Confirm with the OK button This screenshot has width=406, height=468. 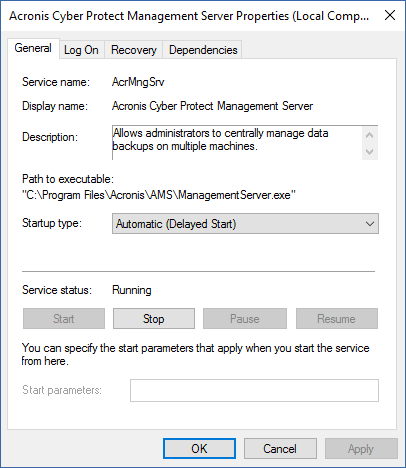coord(199,449)
